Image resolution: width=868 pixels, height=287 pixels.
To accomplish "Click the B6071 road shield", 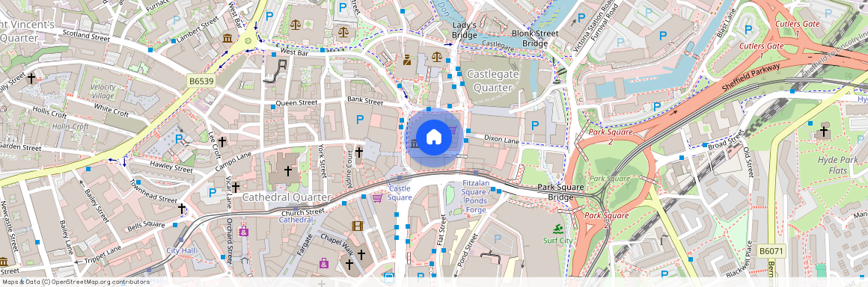I will click(x=771, y=252).
